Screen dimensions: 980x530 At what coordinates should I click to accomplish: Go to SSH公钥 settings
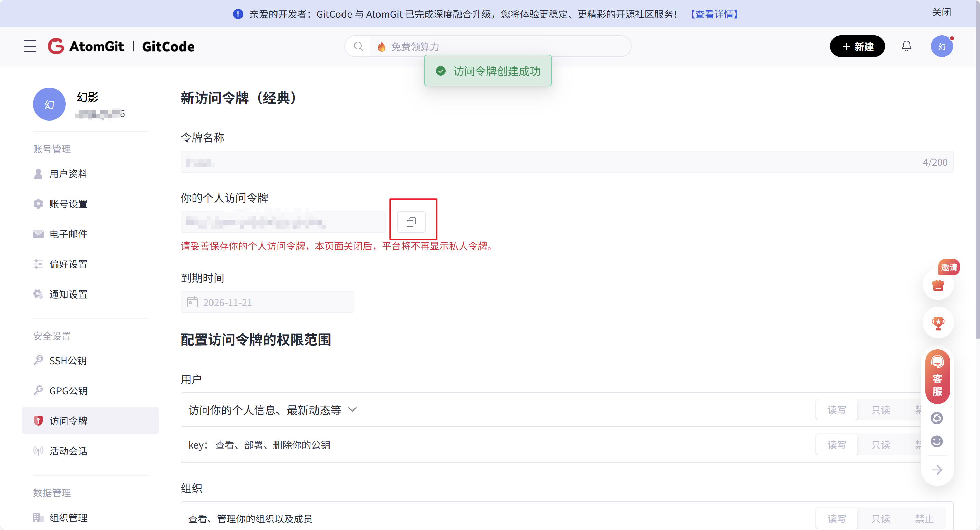tap(68, 361)
